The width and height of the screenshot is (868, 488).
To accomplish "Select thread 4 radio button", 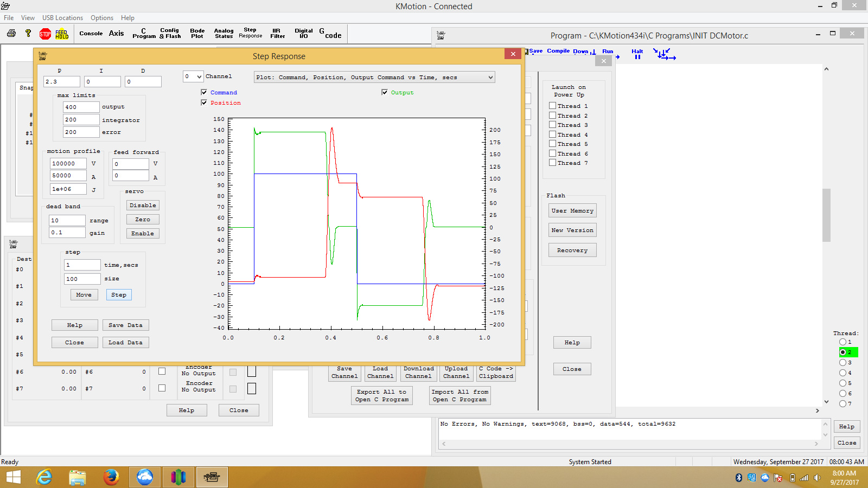I will [843, 373].
